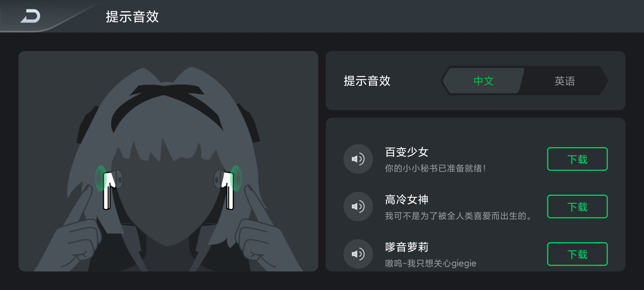Image resolution: width=644 pixels, height=290 pixels.
Task: Click description 你的小小秘书已准备就绪
Action: point(435,168)
